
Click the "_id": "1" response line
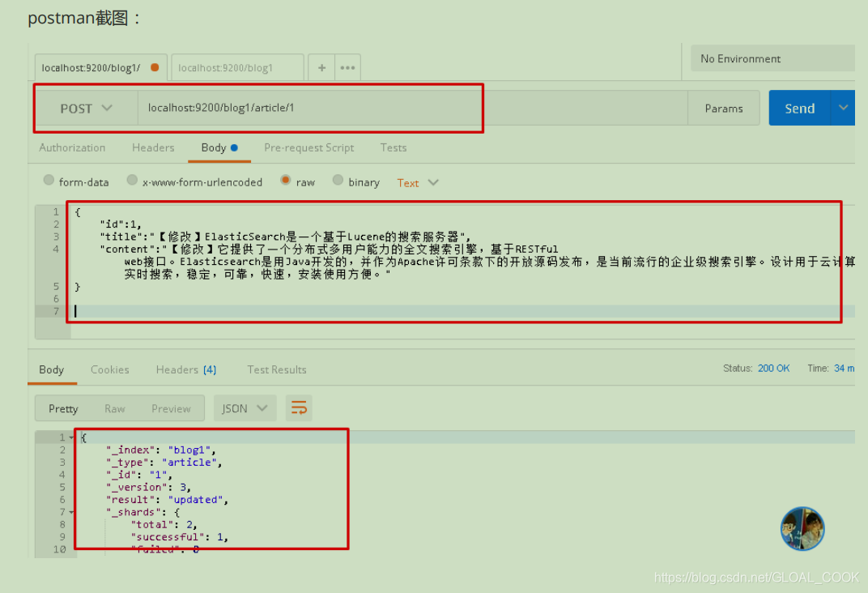coord(139,475)
